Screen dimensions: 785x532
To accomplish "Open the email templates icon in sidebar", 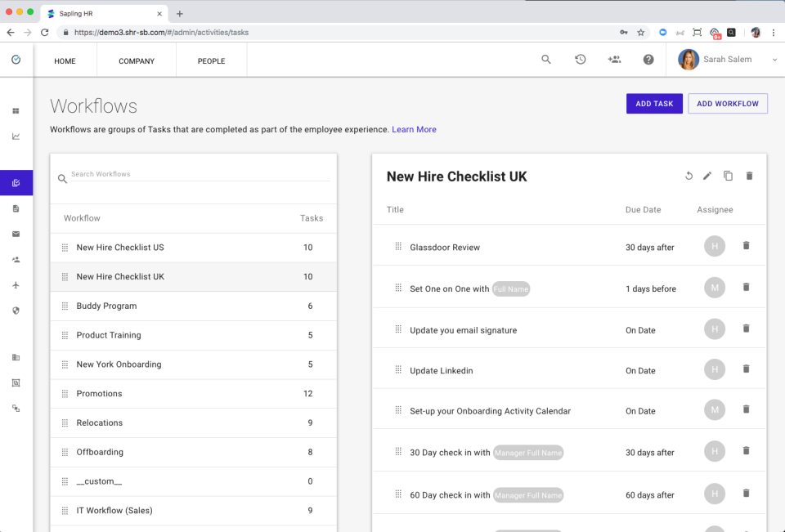I will coord(16,235).
